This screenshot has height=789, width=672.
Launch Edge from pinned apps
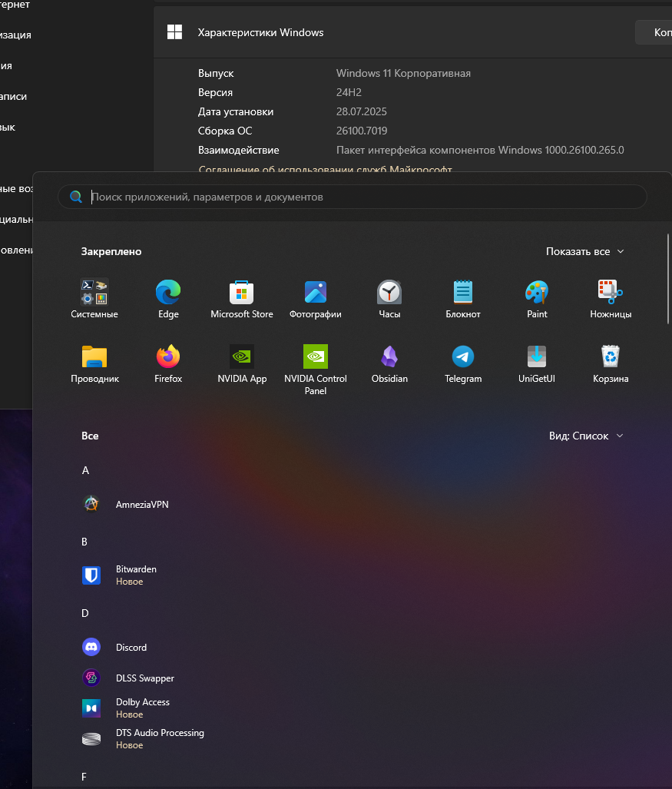tap(168, 299)
